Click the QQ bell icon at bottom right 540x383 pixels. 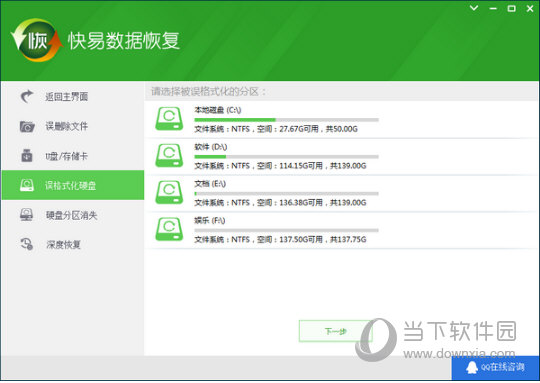pyautogui.click(x=471, y=368)
